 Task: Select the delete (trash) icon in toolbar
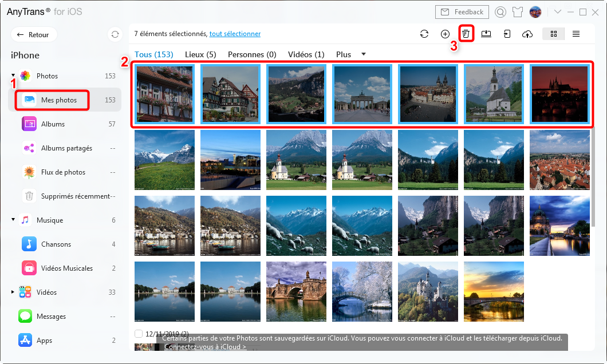tap(466, 33)
